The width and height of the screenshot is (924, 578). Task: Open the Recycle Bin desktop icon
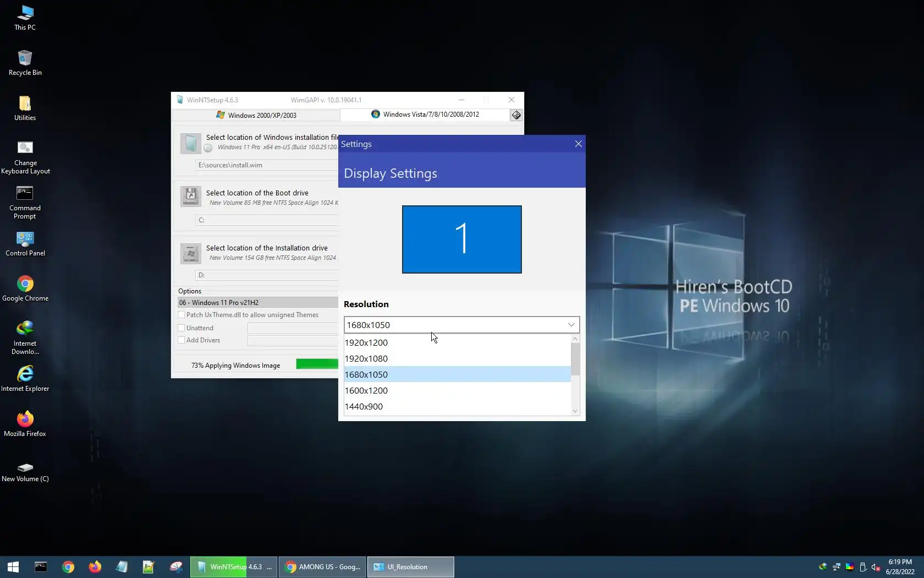pos(25,63)
